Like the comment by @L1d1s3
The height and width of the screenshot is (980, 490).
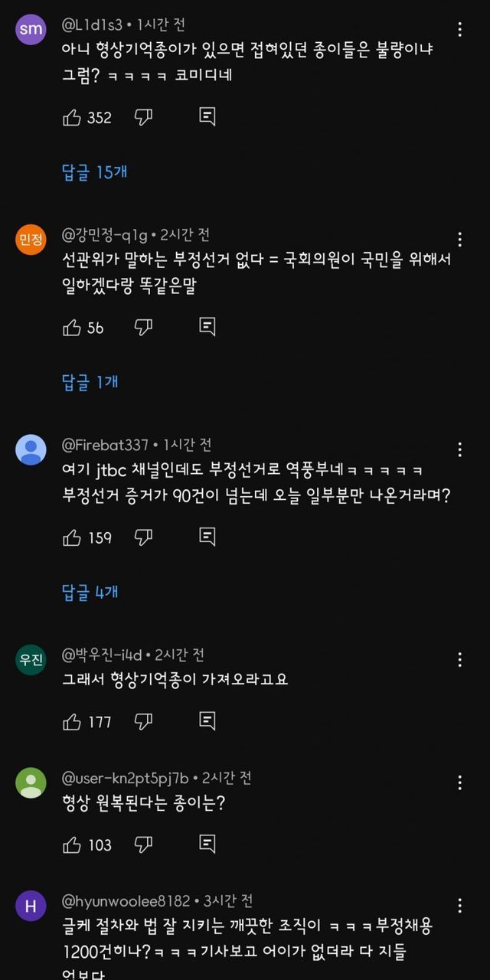tap(72, 117)
